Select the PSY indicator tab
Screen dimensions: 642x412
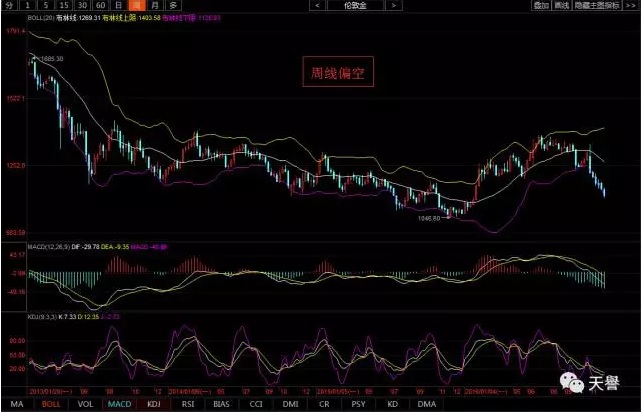358,404
